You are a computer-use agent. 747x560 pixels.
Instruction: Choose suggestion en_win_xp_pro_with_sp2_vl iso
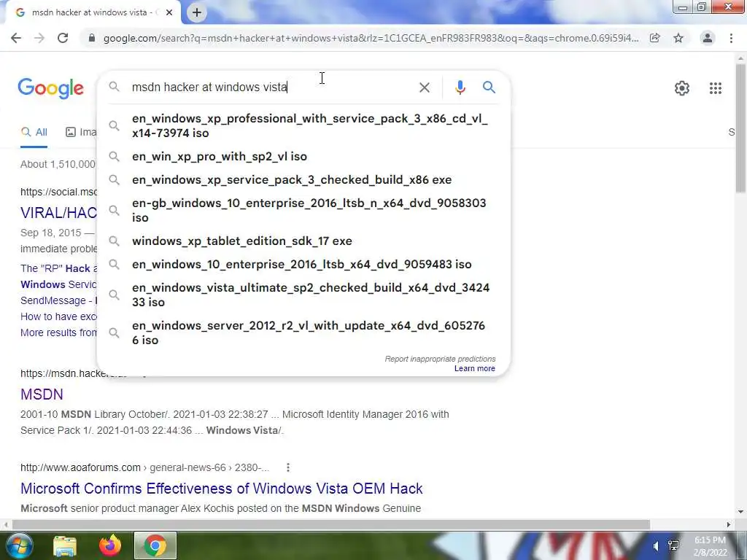[x=303, y=157]
